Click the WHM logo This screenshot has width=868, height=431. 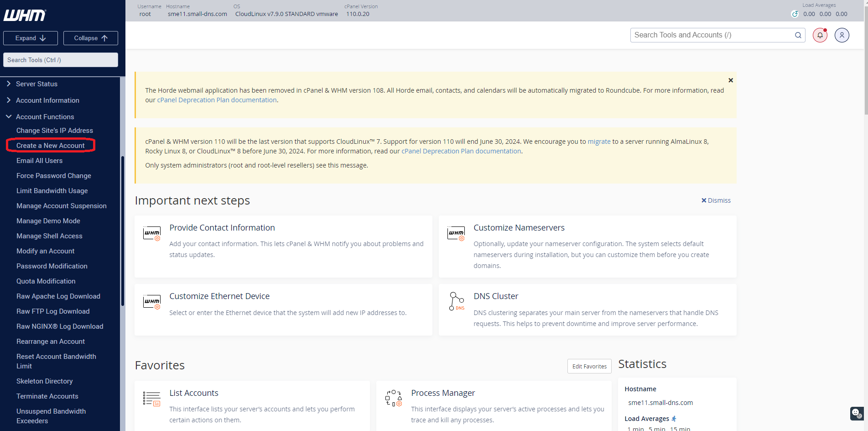pyautogui.click(x=24, y=15)
